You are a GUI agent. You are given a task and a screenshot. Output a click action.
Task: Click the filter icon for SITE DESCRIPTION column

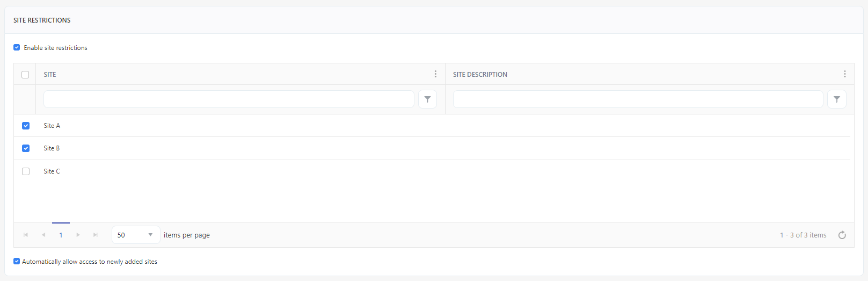click(x=836, y=99)
